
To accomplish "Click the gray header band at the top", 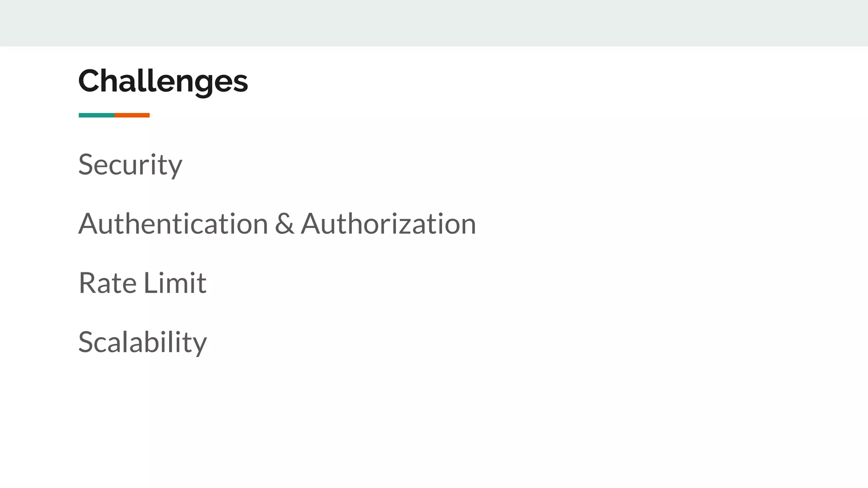I will point(434,23).
